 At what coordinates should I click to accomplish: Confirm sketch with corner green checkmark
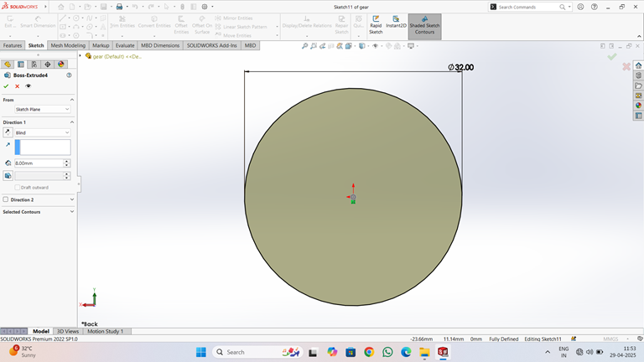tap(612, 57)
